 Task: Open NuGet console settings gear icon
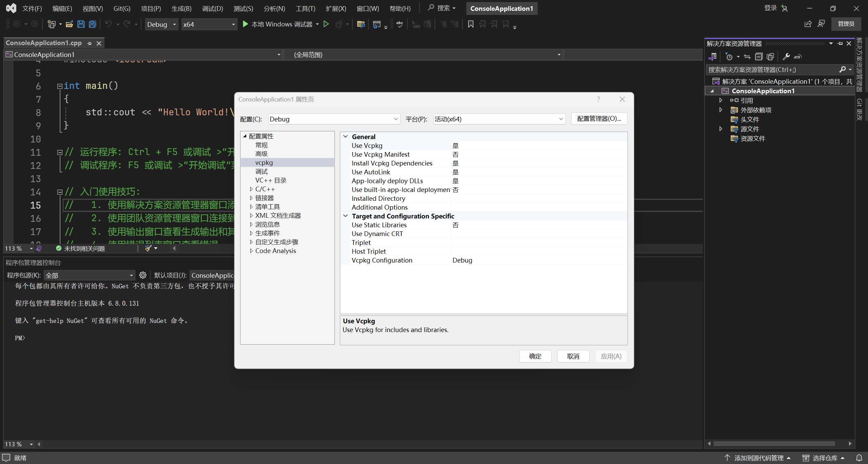(x=143, y=275)
